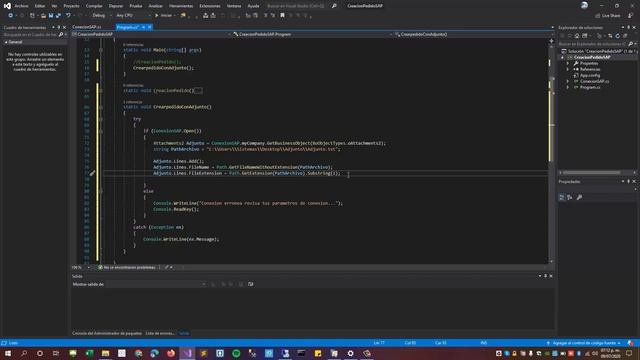Screen dimensions: 640x360
Task: Click the search magnifier icon in title bar
Action: point(334,6)
